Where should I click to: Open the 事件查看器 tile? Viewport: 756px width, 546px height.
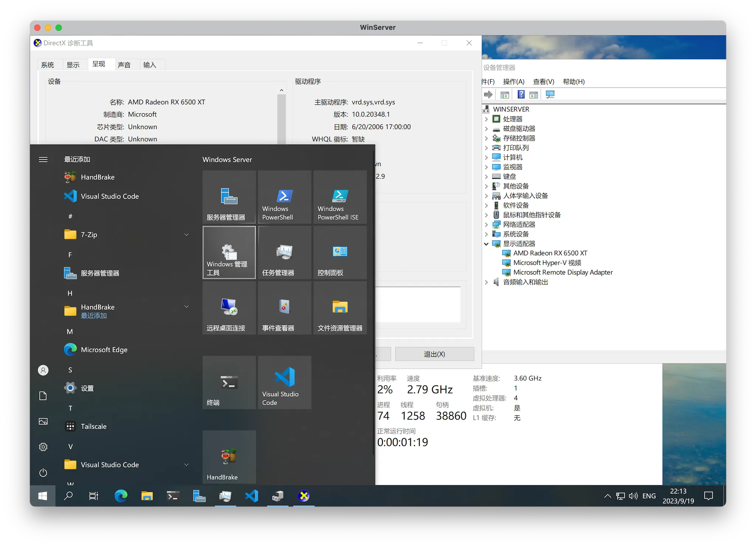pyautogui.click(x=284, y=308)
